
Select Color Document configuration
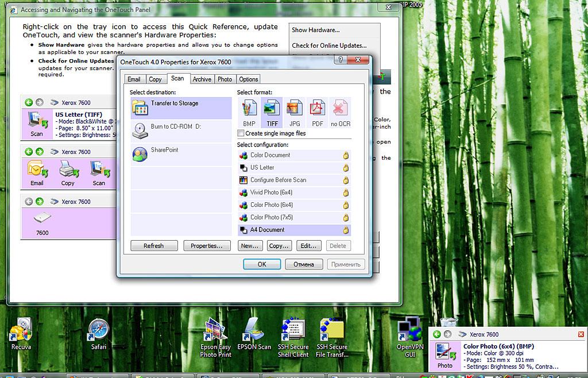tap(295, 155)
